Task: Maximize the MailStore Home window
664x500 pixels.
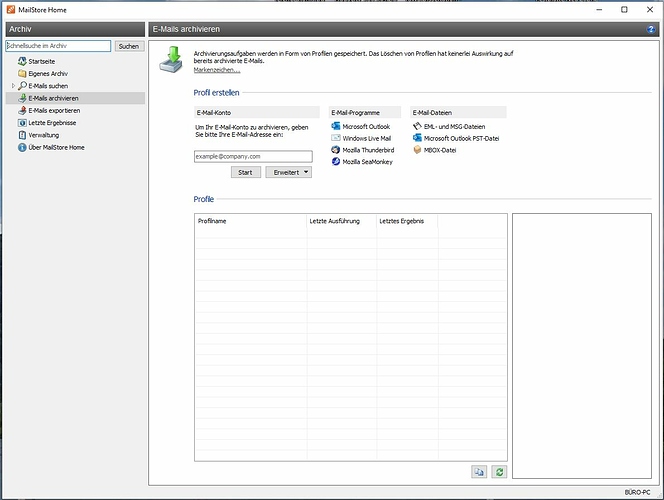Action: point(624,9)
